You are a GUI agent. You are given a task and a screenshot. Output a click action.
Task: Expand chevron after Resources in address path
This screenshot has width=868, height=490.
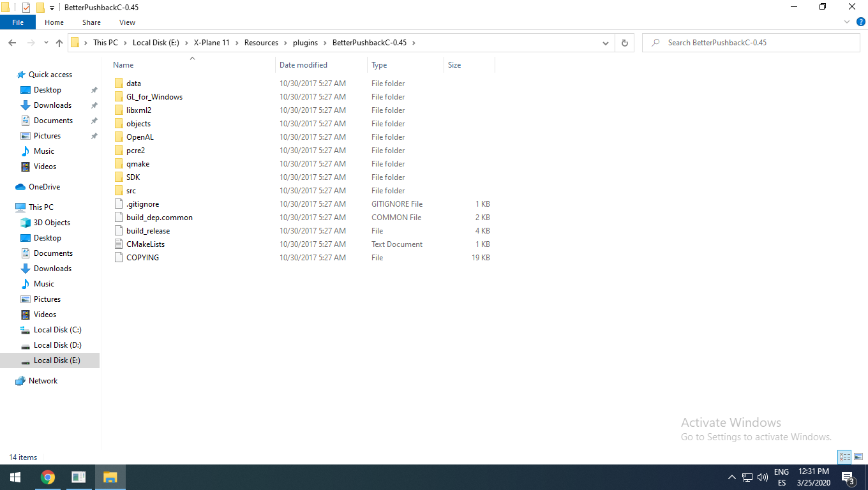[x=285, y=43]
